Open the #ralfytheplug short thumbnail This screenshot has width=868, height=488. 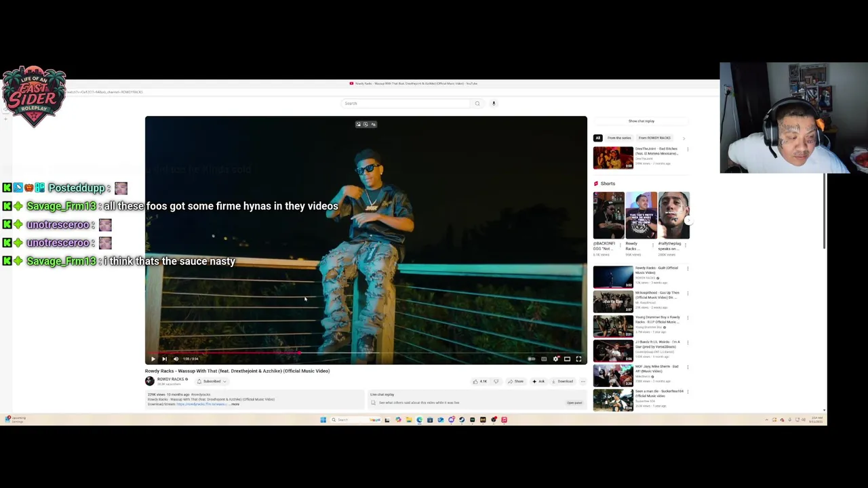673,216
